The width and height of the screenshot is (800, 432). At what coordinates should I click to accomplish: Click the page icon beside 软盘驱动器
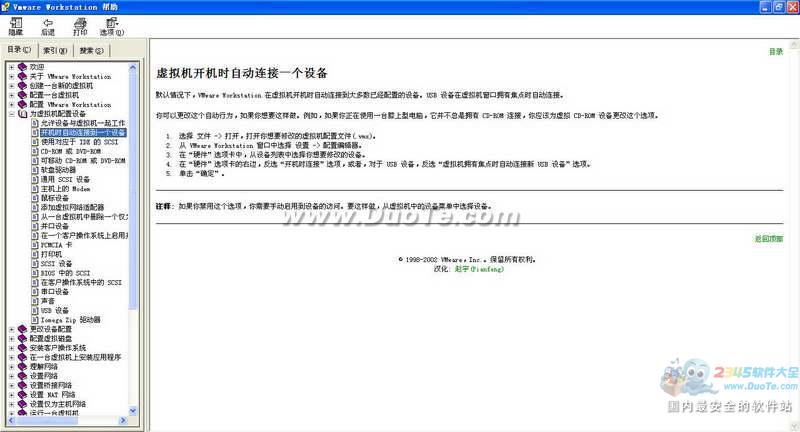coord(35,170)
